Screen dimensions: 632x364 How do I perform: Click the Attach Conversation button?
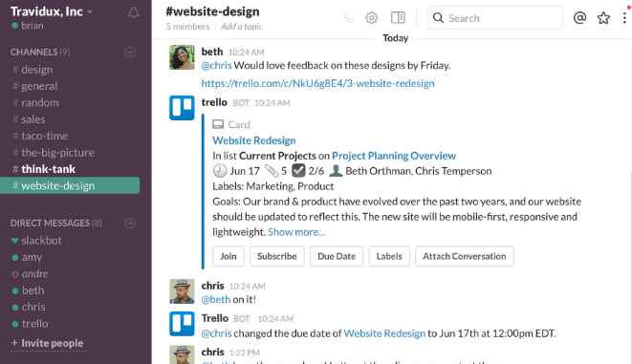click(x=465, y=256)
